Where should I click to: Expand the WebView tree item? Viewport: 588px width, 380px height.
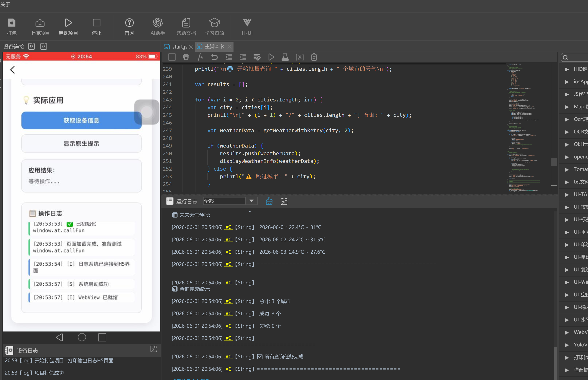[567, 333]
